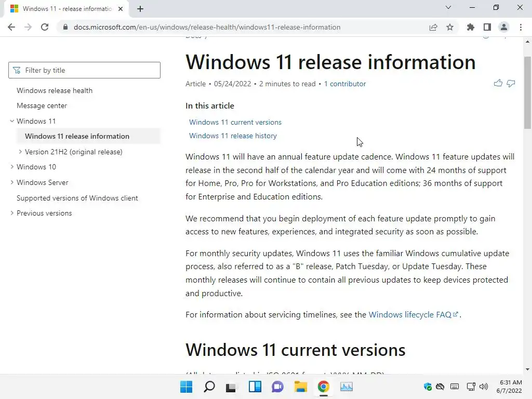The width and height of the screenshot is (532, 399).
Task: Click the scrollbar down arrow
Action: point(527,369)
